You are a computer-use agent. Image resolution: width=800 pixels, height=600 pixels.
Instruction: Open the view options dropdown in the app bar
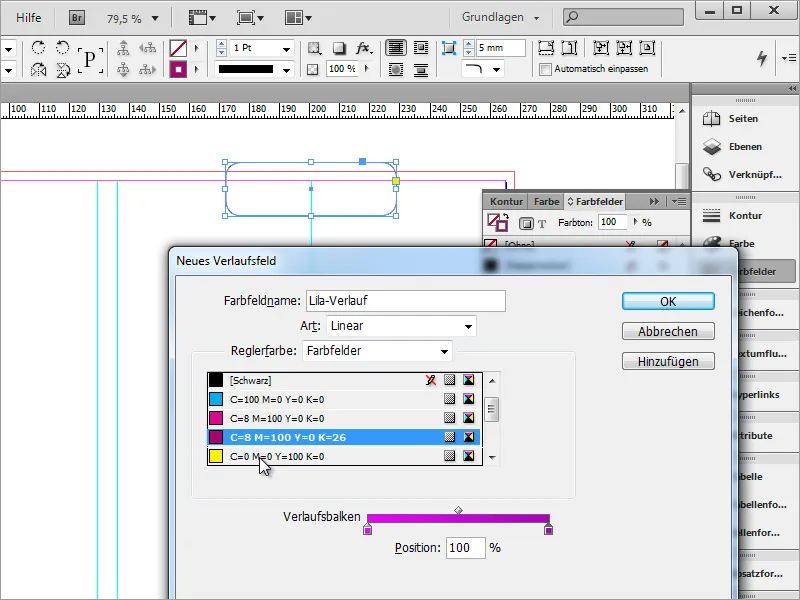(203, 18)
